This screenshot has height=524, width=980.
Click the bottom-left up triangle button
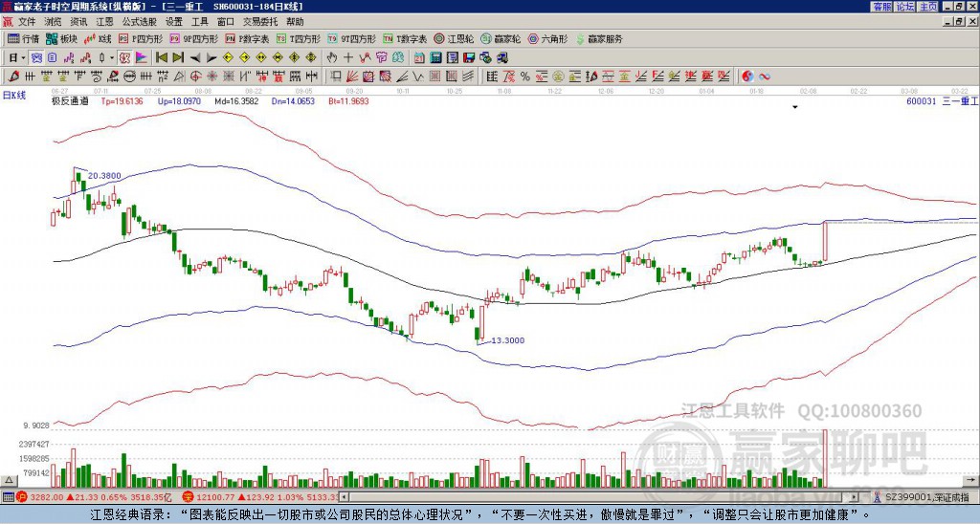point(9,480)
